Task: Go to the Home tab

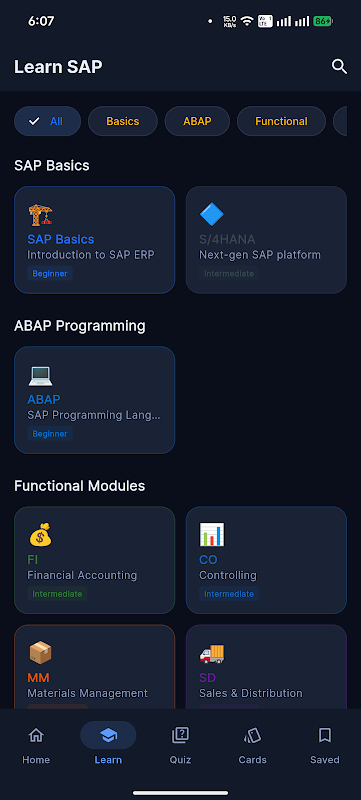Action: (36, 745)
